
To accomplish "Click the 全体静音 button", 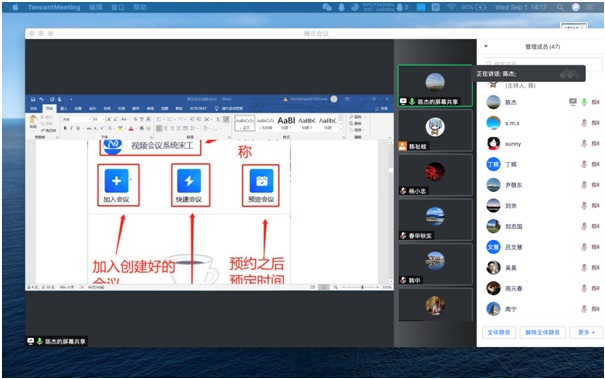I will point(499,332).
